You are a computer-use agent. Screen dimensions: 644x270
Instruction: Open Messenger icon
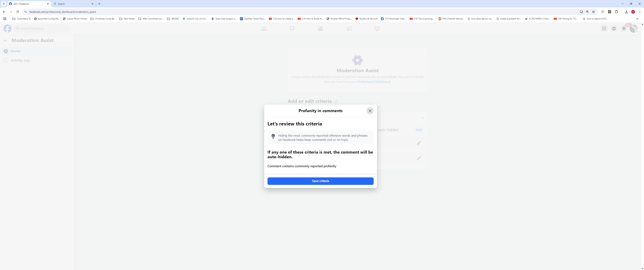[614, 28]
